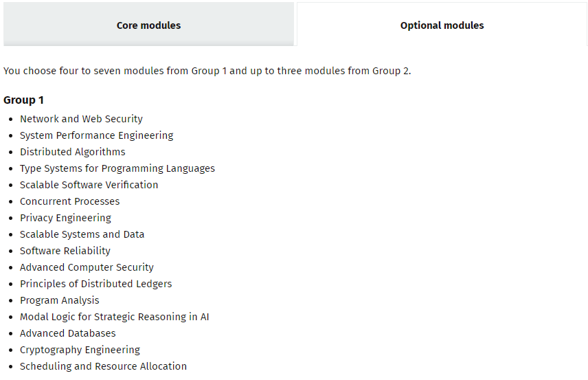Click Type Systems for Programming Languages
588x380 pixels.
pos(117,168)
